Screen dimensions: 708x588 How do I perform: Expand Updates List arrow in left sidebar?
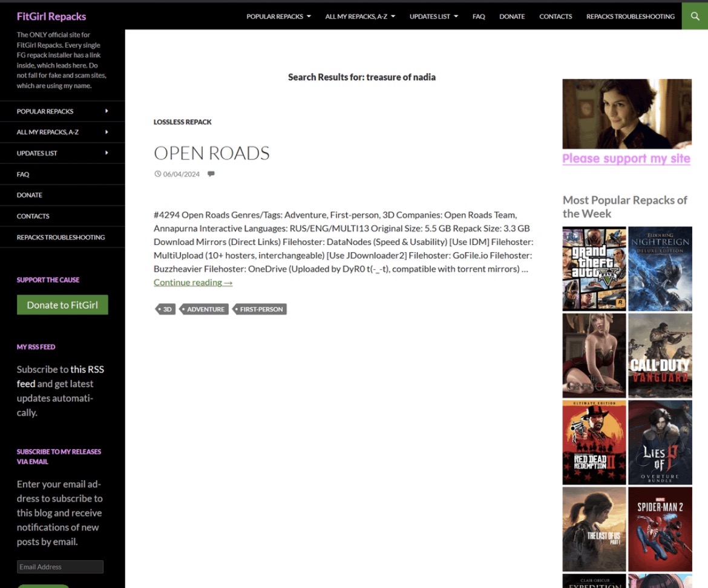pyautogui.click(x=107, y=153)
